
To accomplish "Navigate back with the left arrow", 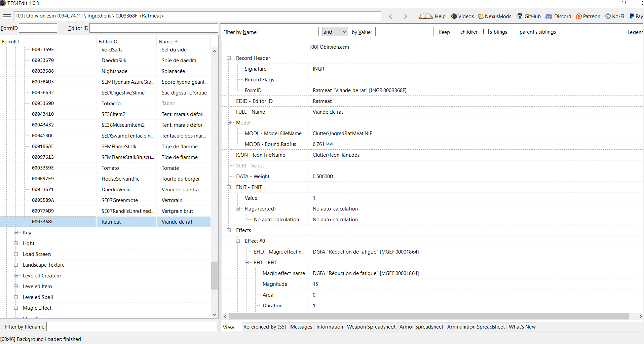I will point(390,16).
